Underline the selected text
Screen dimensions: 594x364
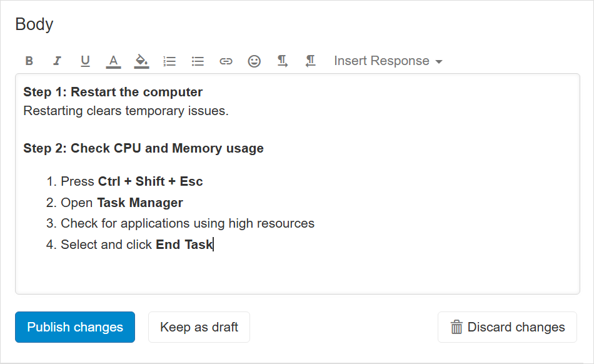pos(85,61)
